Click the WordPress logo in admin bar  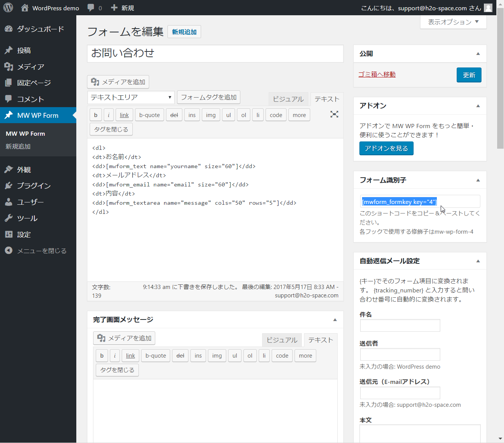pos(8,8)
